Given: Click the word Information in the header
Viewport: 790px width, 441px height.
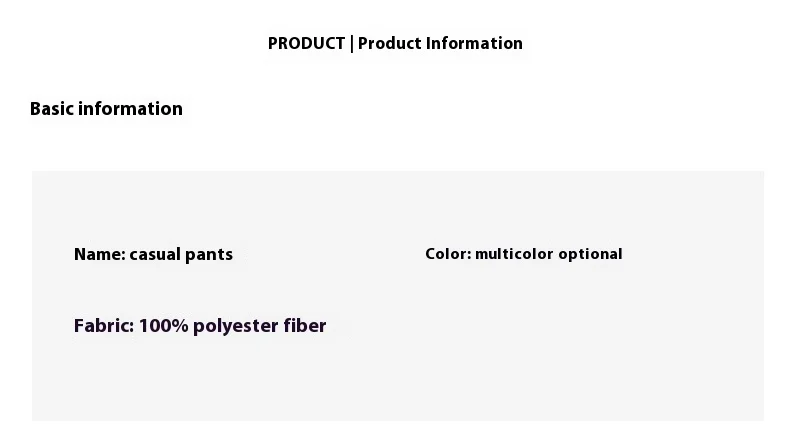Looking at the screenshot, I should click(474, 43).
